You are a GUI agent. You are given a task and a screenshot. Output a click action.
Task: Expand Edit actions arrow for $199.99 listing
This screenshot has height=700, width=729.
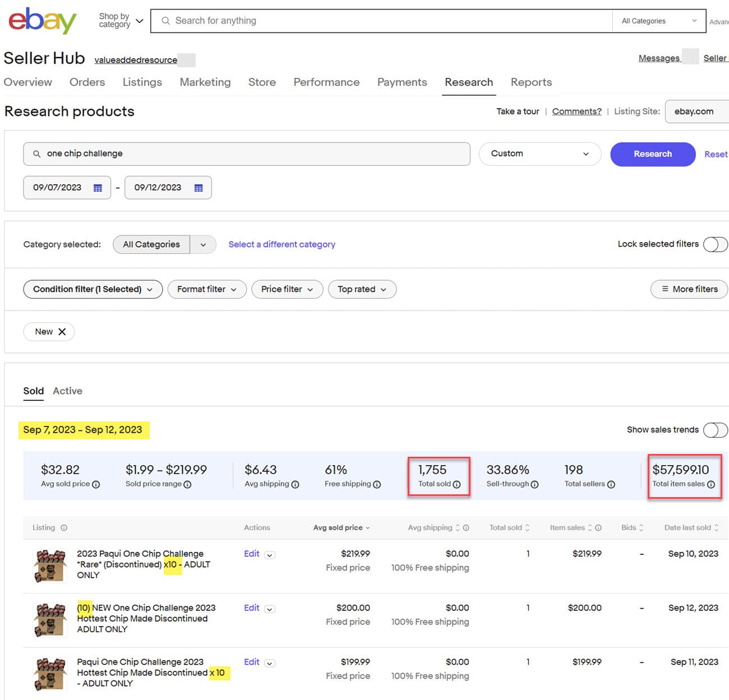(270, 664)
